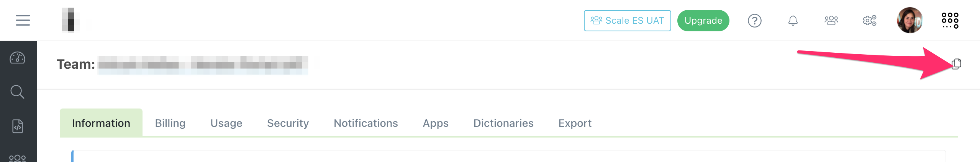Open the settings gears icon

coord(869,21)
